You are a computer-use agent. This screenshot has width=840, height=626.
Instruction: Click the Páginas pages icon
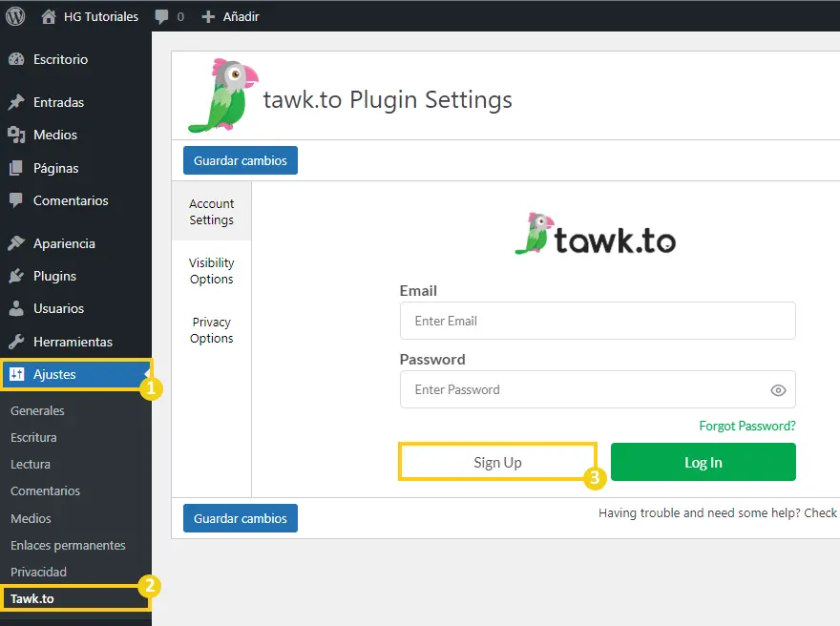pos(16,168)
